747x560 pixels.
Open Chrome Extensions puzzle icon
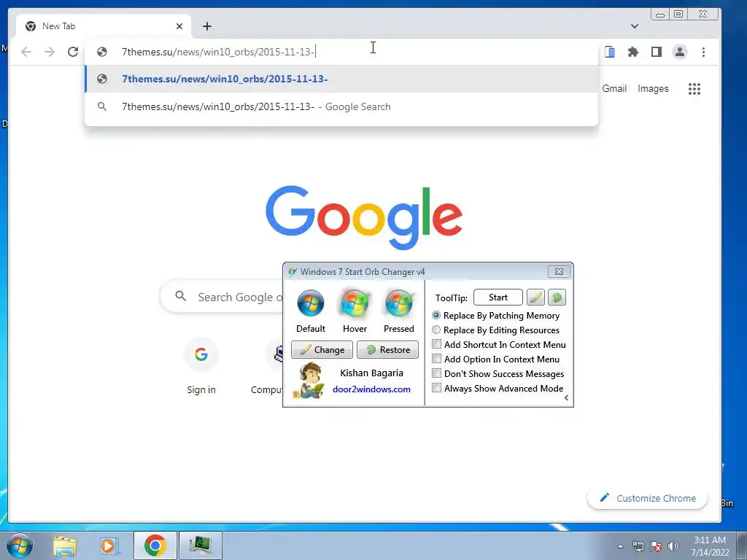tap(633, 52)
